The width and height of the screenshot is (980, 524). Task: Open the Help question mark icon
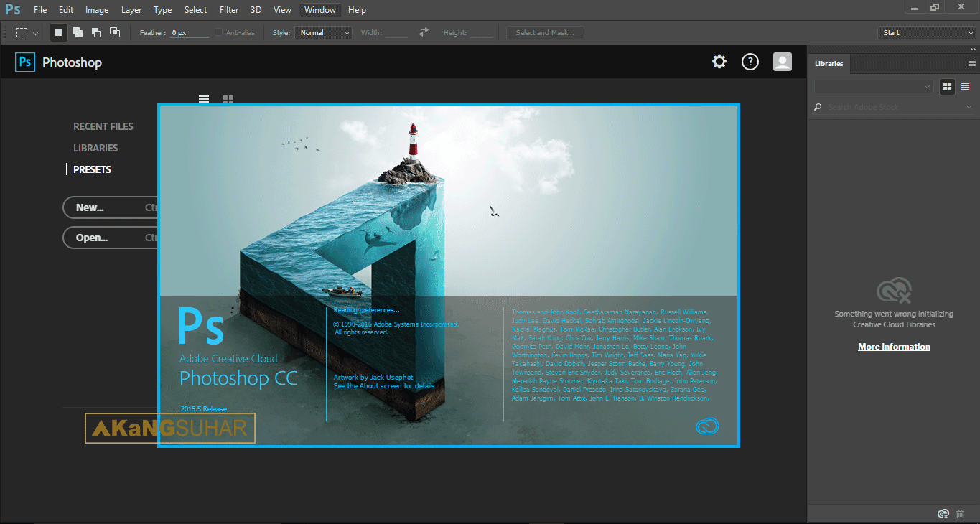point(750,62)
